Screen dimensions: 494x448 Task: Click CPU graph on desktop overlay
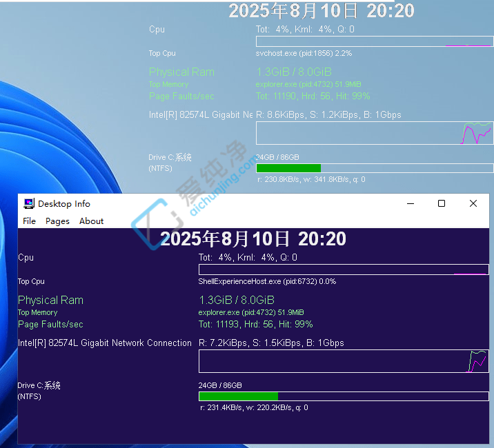[375, 41]
